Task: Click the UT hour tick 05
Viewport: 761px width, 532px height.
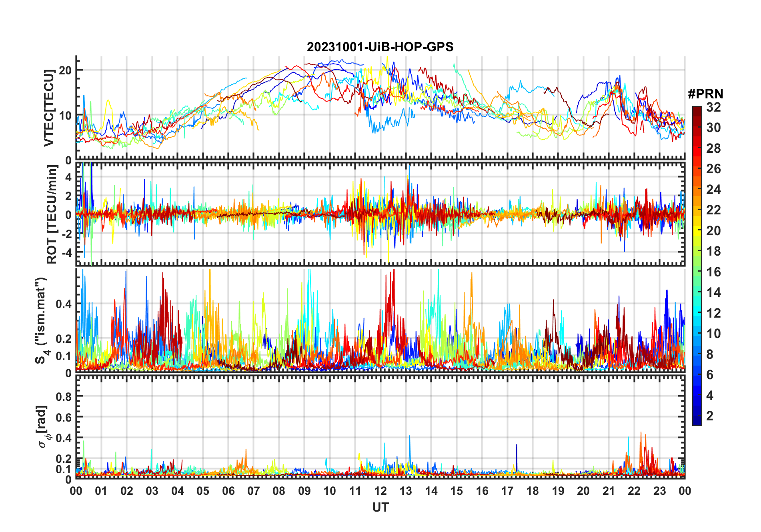Action: (x=203, y=491)
